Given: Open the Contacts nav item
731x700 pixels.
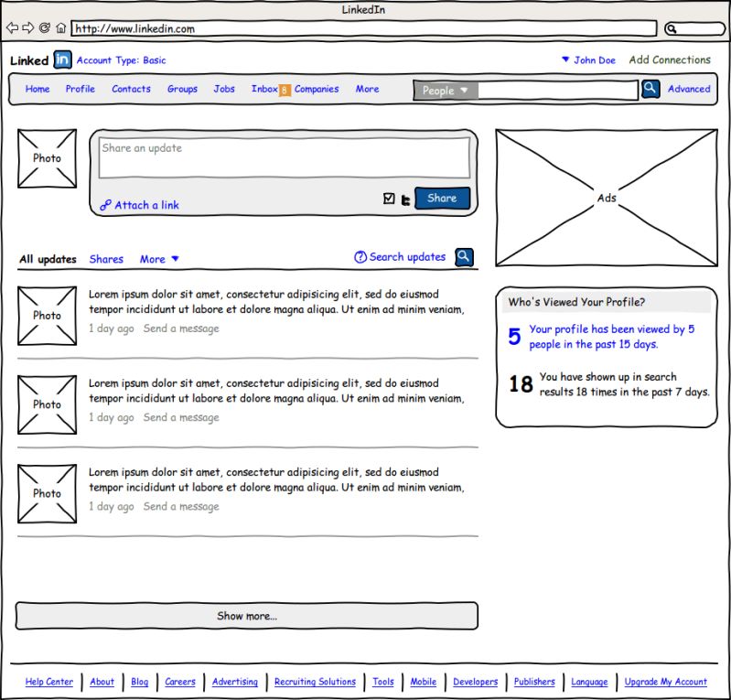Looking at the screenshot, I should click(x=131, y=89).
